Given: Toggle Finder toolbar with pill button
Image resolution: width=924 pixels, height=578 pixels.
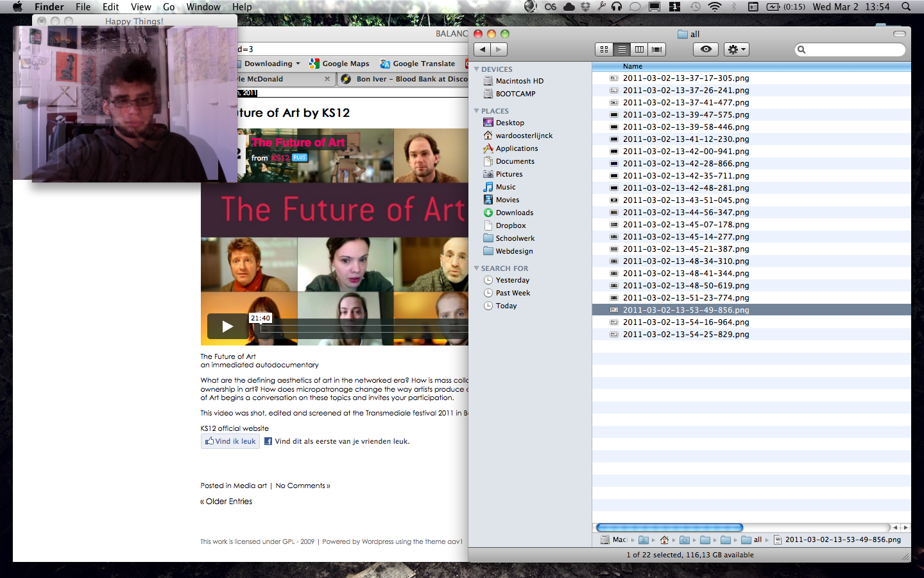Looking at the screenshot, I should (x=900, y=34).
